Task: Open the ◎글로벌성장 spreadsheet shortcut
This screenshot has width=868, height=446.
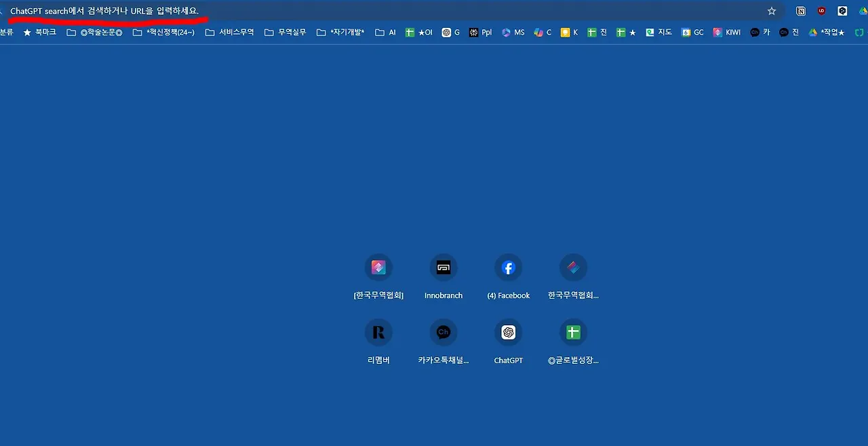Action: [x=574, y=341]
